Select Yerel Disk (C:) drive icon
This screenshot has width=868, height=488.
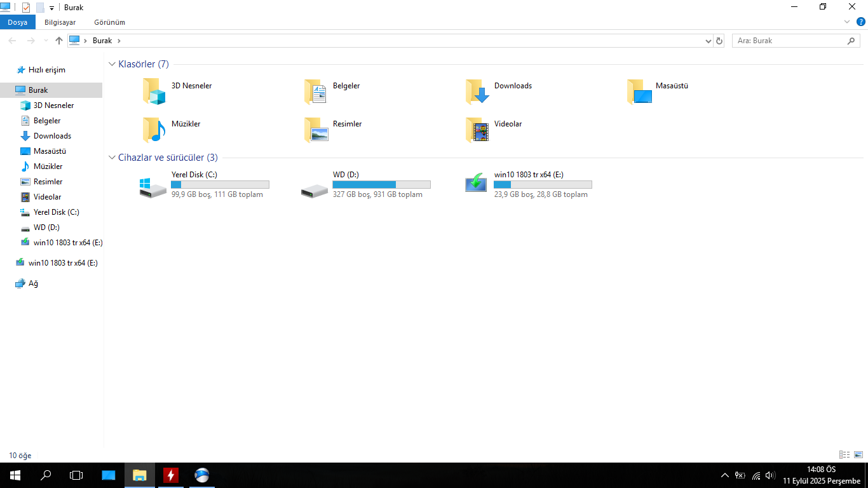click(153, 187)
